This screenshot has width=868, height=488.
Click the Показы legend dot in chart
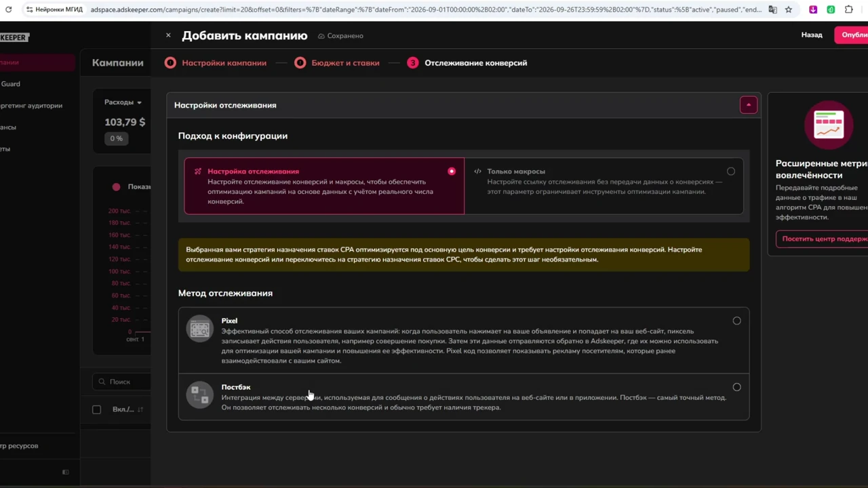pyautogui.click(x=116, y=187)
